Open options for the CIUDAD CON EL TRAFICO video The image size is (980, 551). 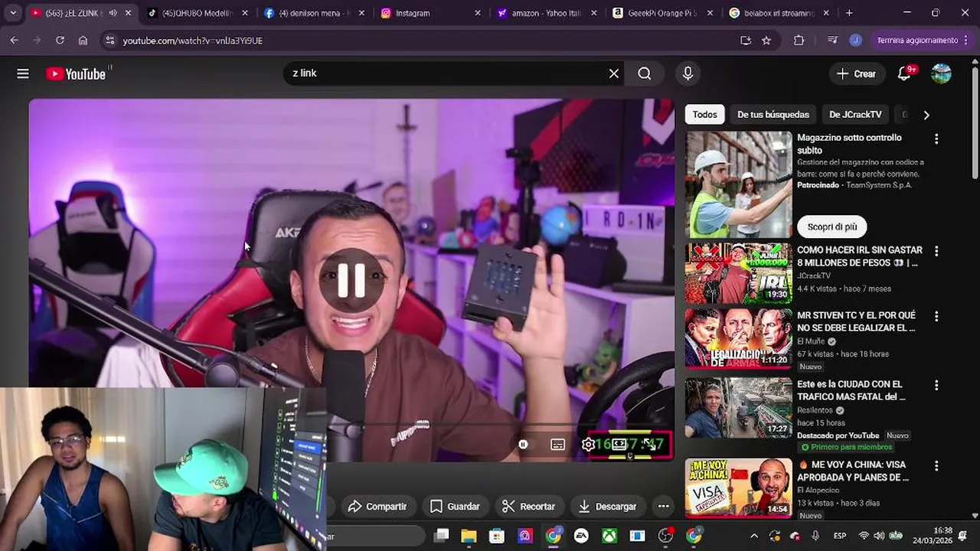[x=936, y=386]
